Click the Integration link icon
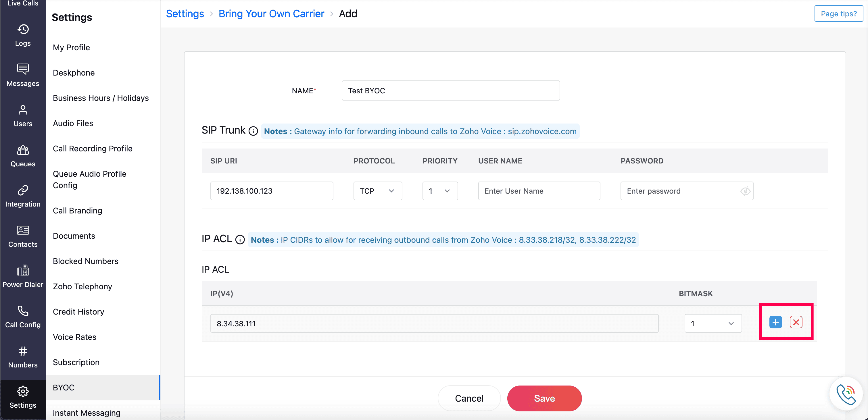 tap(23, 190)
